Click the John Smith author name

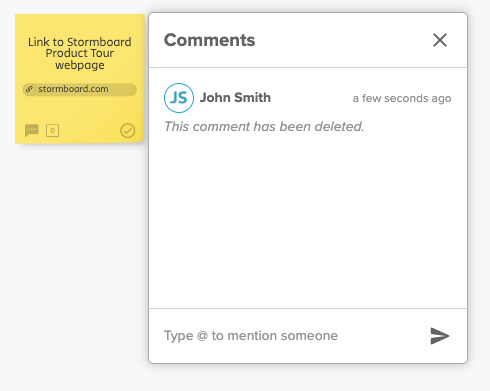pyautogui.click(x=235, y=98)
